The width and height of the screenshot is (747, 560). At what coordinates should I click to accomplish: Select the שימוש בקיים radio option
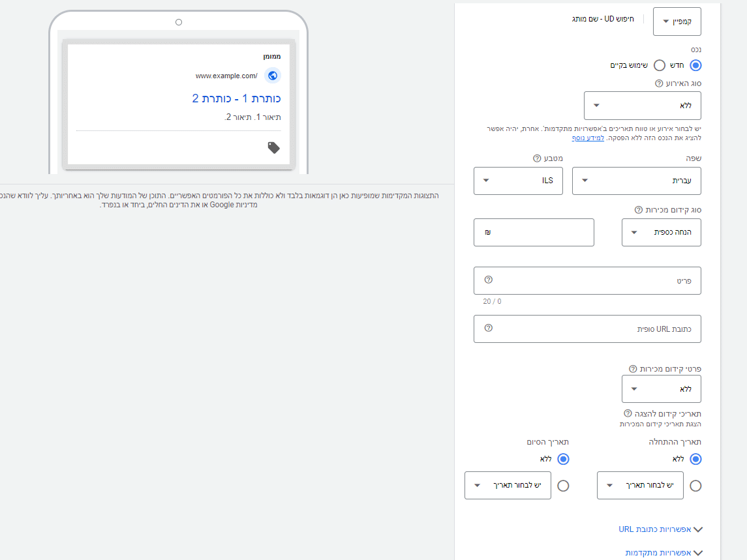(x=660, y=65)
